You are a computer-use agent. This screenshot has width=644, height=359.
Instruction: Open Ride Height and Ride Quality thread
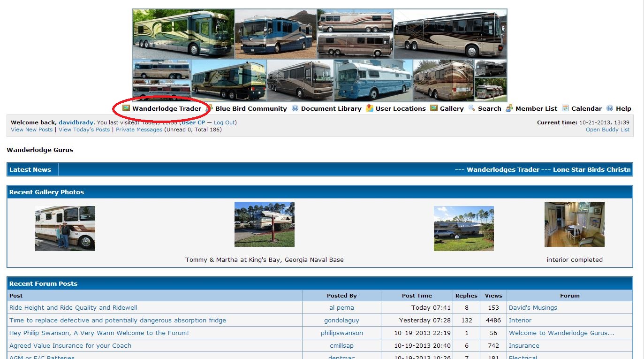coord(73,308)
